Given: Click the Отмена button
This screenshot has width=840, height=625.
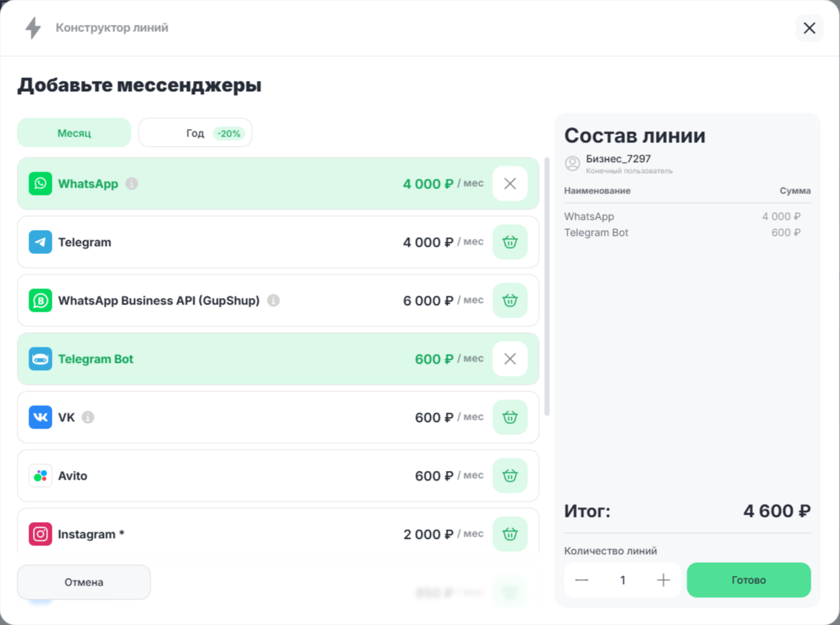Looking at the screenshot, I should point(84,583).
